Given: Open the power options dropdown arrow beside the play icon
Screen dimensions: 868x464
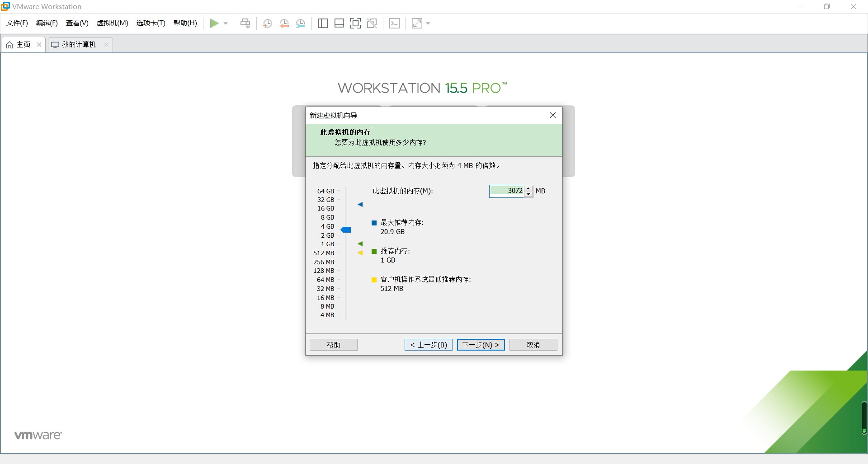Looking at the screenshot, I should pyautogui.click(x=226, y=23).
